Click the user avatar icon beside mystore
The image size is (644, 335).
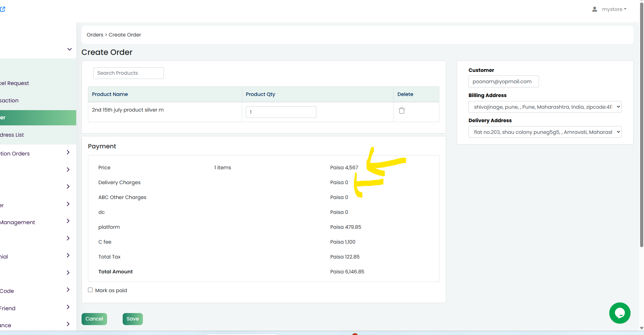pyautogui.click(x=595, y=9)
